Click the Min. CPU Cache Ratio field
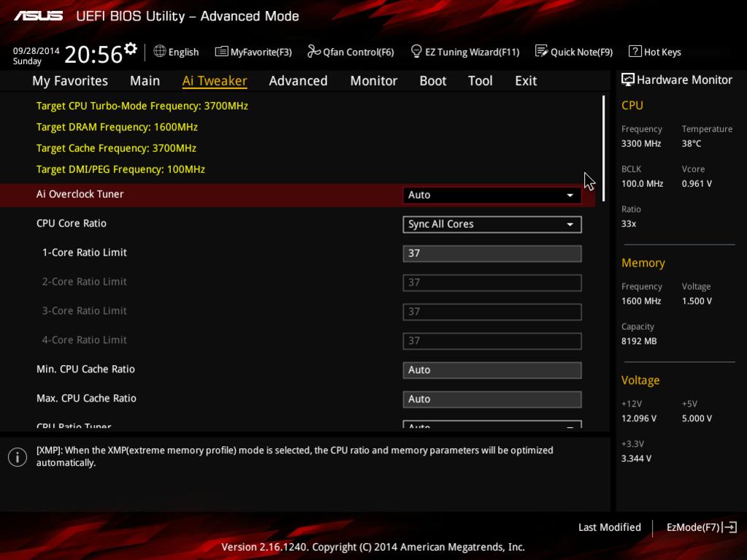The height and width of the screenshot is (560, 747). pyautogui.click(x=491, y=370)
